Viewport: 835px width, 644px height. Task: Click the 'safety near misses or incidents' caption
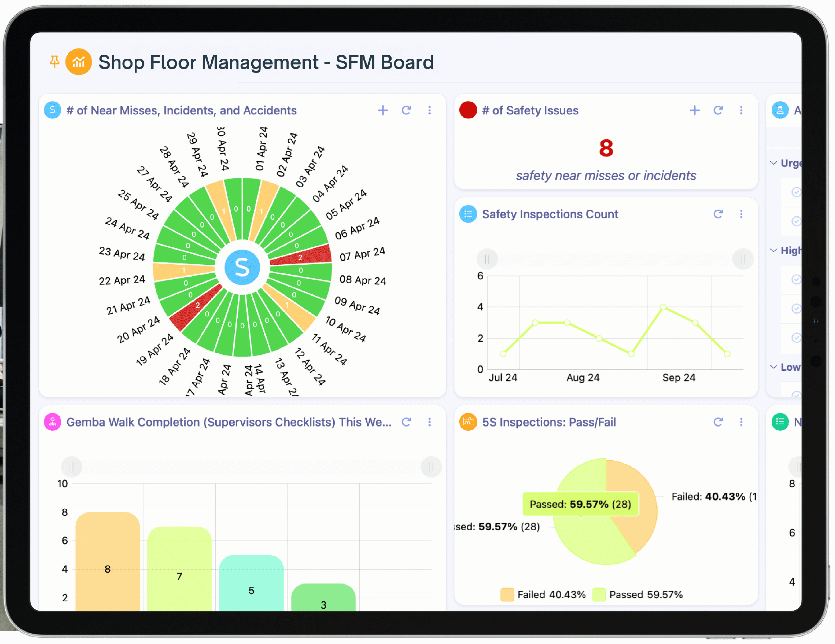[606, 175]
